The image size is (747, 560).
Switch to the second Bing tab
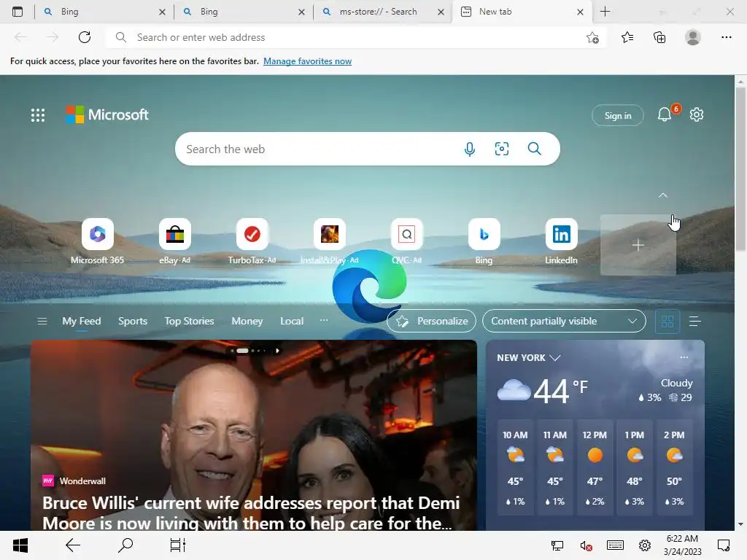[x=244, y=12]
